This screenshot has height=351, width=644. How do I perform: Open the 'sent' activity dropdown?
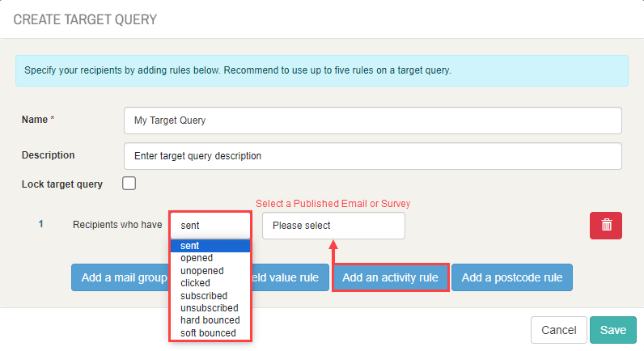click(210, 225)
